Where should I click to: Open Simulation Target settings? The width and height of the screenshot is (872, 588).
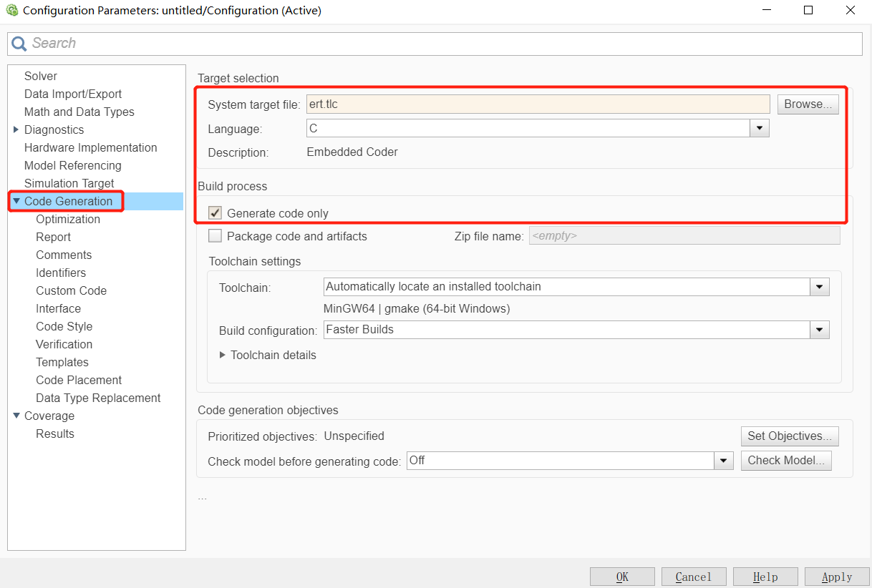pyautogui.click(x=69, y=183)
